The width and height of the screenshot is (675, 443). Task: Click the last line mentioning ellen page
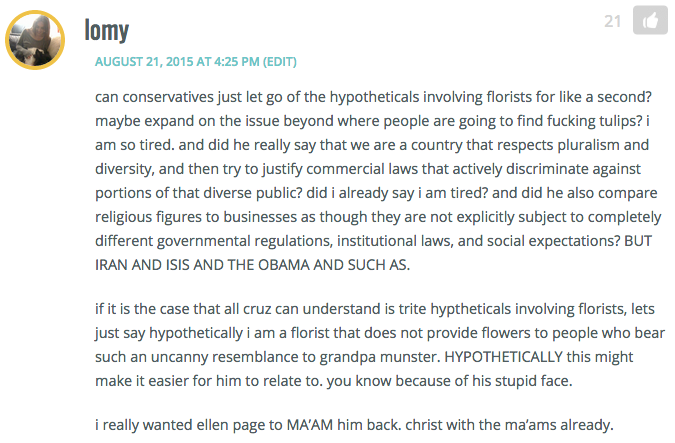coord(354,425)
